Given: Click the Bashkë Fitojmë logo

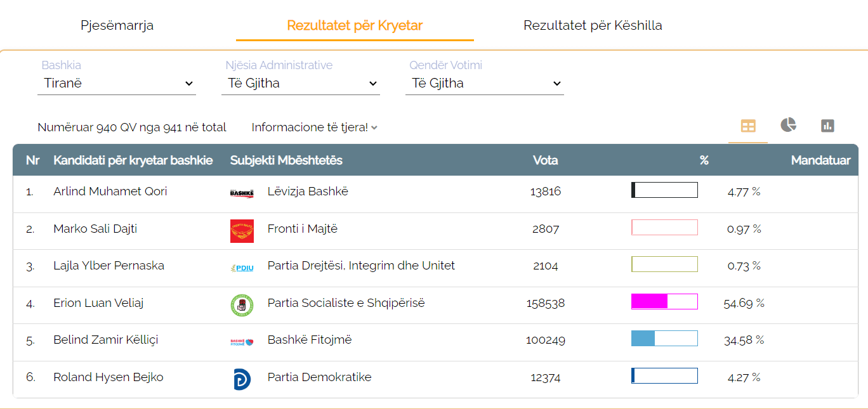Looking at the screenshot, I should [242, 342].
